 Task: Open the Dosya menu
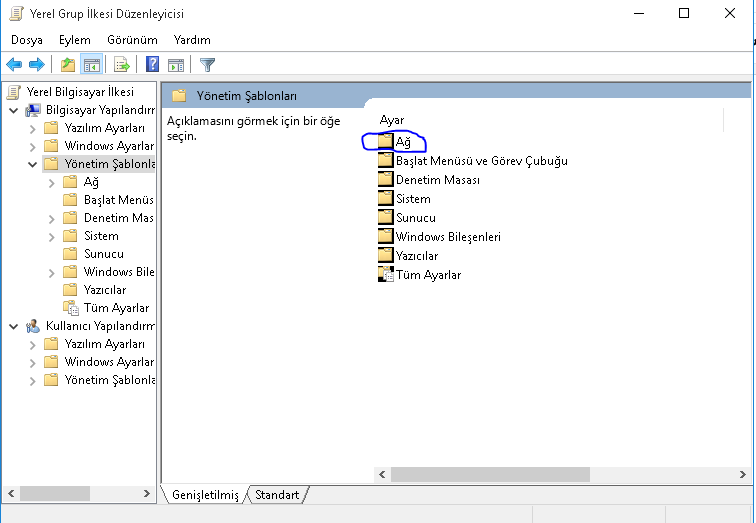(x=27, y=40)
